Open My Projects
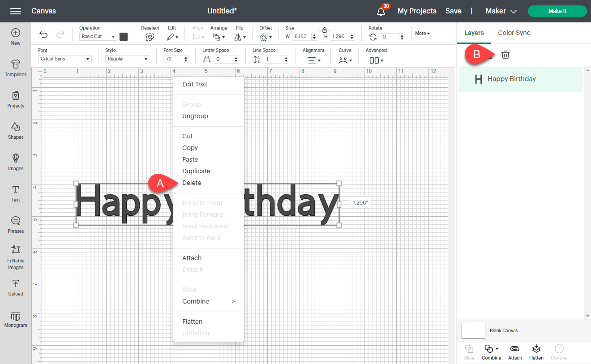This screenshot has width=591, height=364. coord(417,11)
